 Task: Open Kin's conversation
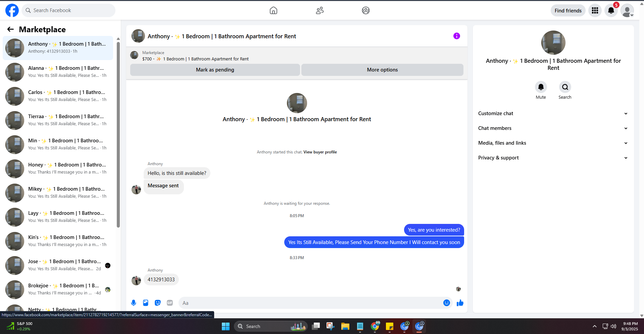[x=58, y=241]
